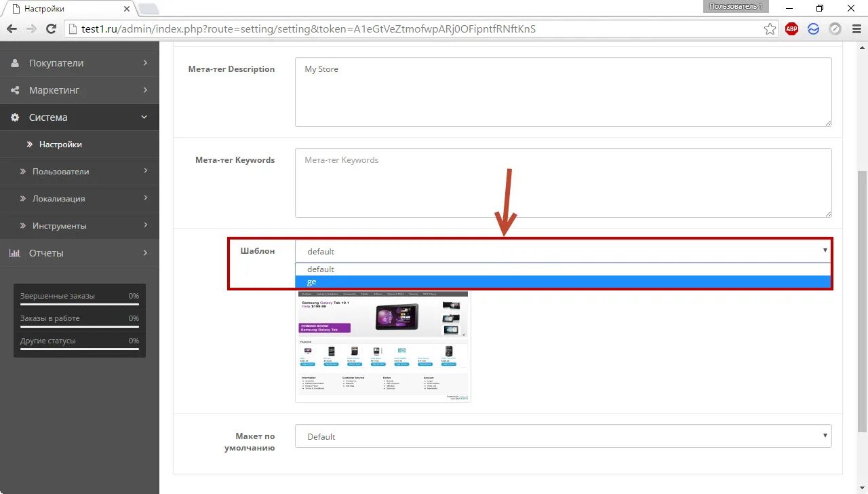Click 'Звершенные заказы' status text
Image resolution: width=868 pixels, height=494 pixels.
tap(58, 296)
